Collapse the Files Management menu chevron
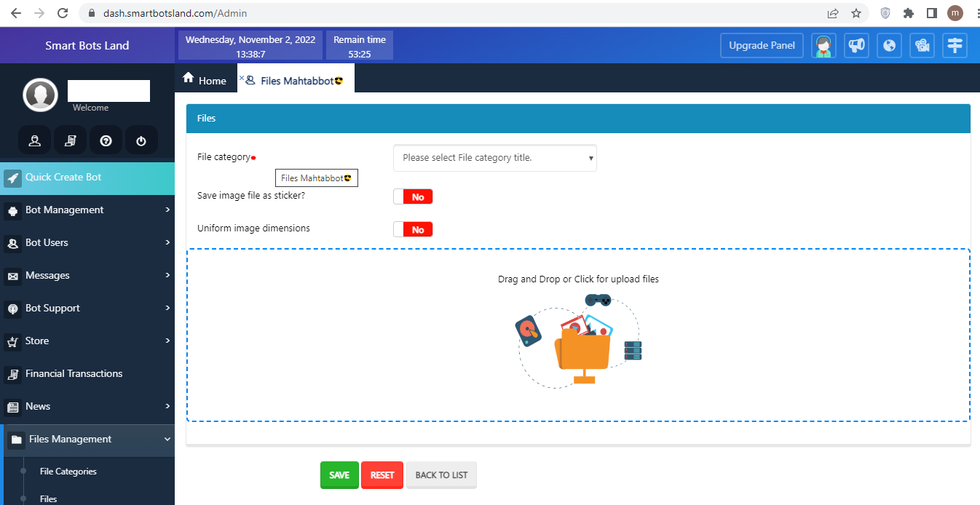 167,439
